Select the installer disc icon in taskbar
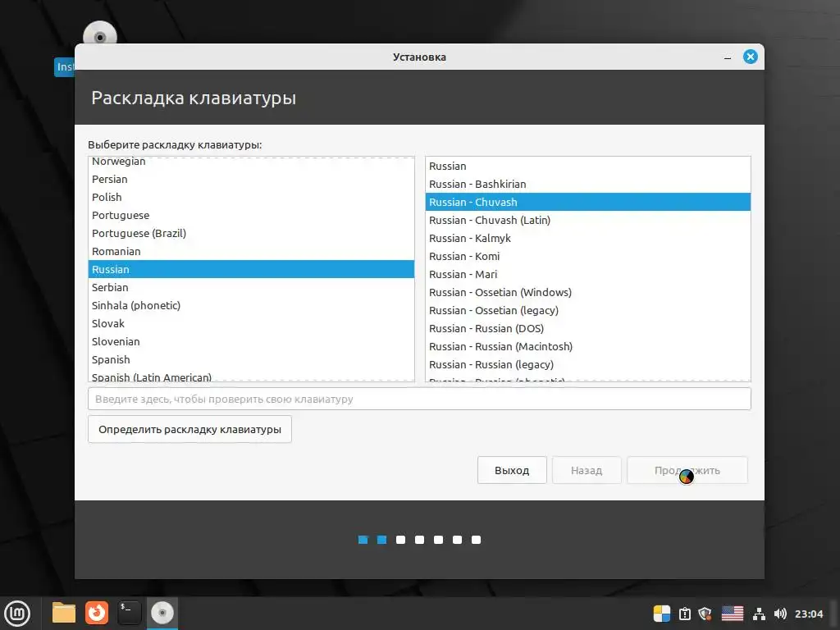 162,613
